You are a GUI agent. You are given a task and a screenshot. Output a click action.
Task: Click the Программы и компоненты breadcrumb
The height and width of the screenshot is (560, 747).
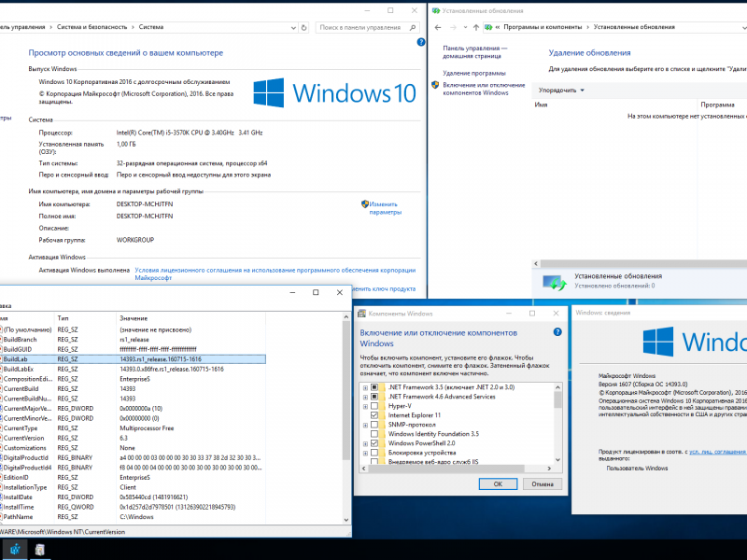coord(543,27)
